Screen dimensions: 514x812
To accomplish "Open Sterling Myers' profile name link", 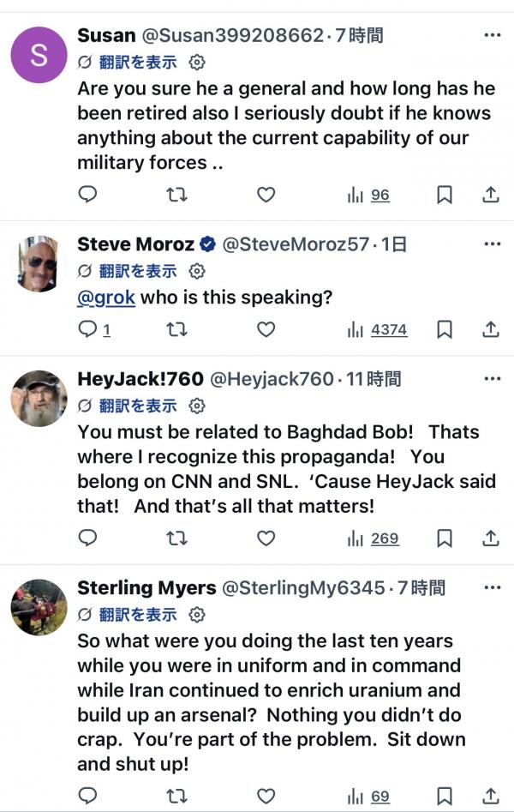I will coord(146,588).
